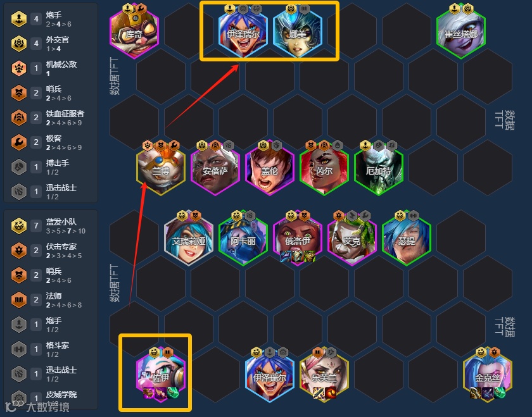This screenshot has height=417, width=532.
Task: Click the 娜美 champion hexagon
Action: pos(297,32)
